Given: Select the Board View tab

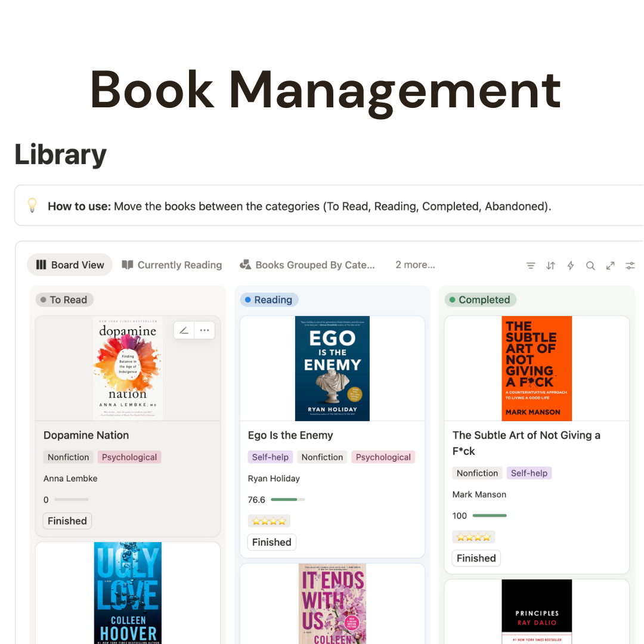Looking at the screenshot, I should point(70,265).
